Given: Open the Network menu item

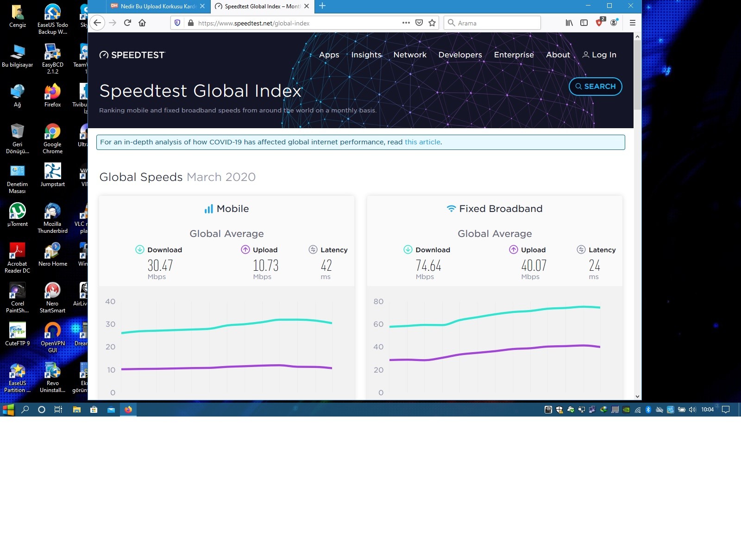Looking at the screenshot, I should [410, 55].
